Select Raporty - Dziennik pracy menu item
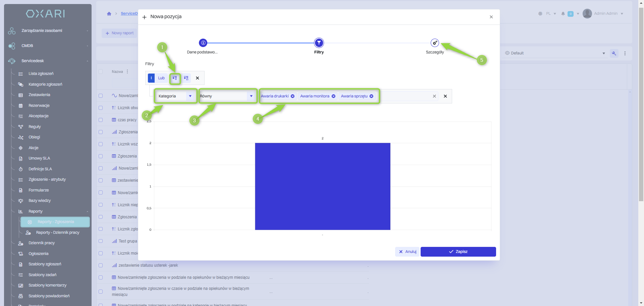Screen dimensions: 644x306 [x=57, y=232]
